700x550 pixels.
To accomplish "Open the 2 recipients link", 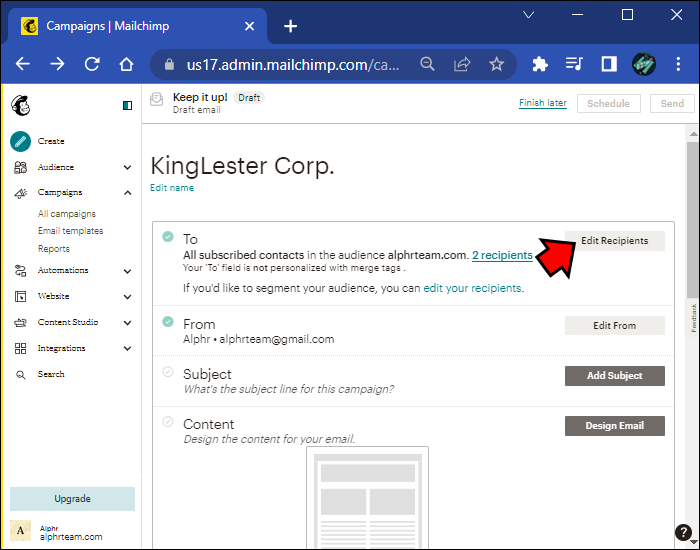I will point(502,255).
